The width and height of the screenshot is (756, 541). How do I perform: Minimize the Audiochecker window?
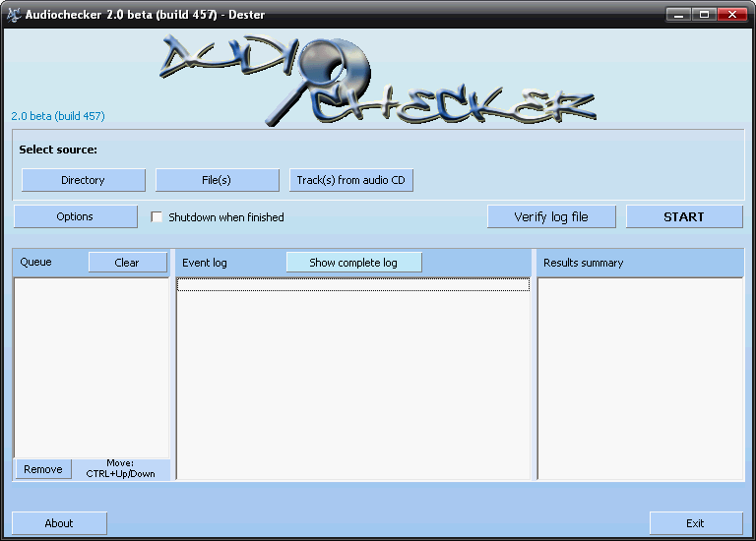coord(679,15)
